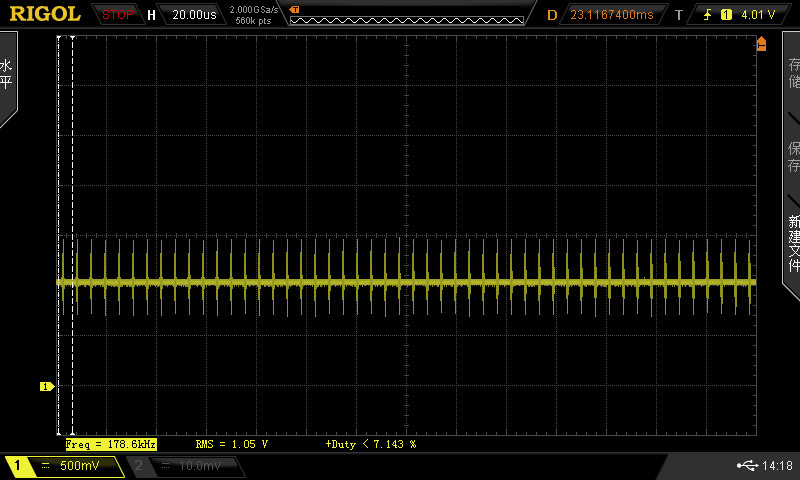Click the 14:18 clock display

tap(777, 465)
